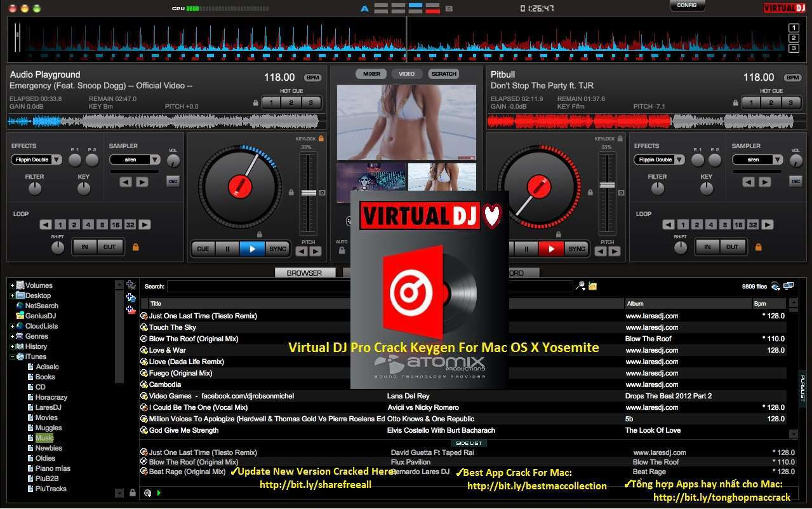The image size is (812, 509).
Task: Turn left deck filter knob
Action: 34,188
